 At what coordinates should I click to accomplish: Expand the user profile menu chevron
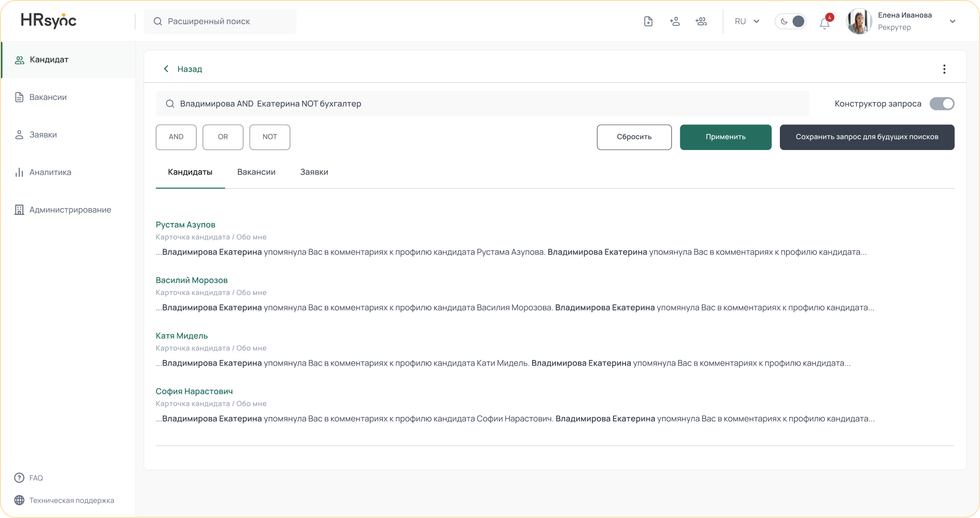[952, 22]
